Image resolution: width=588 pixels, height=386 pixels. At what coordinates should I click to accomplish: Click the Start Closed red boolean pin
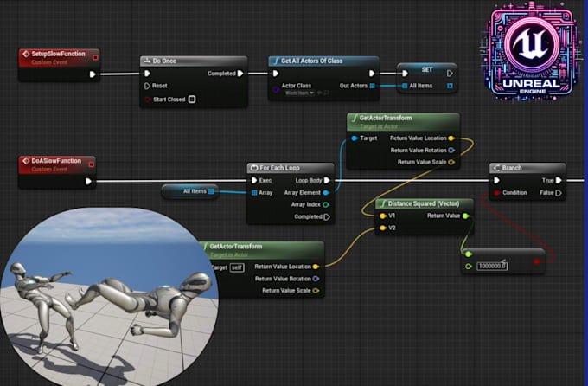147,100
